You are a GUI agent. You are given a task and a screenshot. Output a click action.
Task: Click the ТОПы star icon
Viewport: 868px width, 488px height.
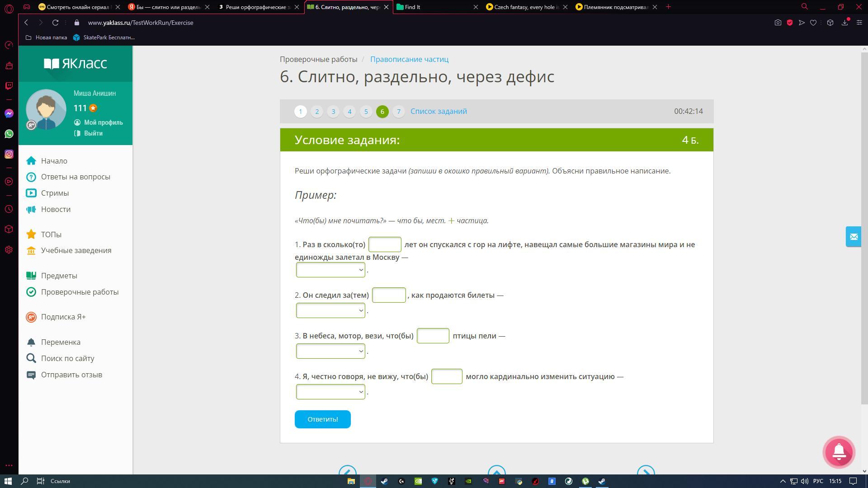point(32,234)
